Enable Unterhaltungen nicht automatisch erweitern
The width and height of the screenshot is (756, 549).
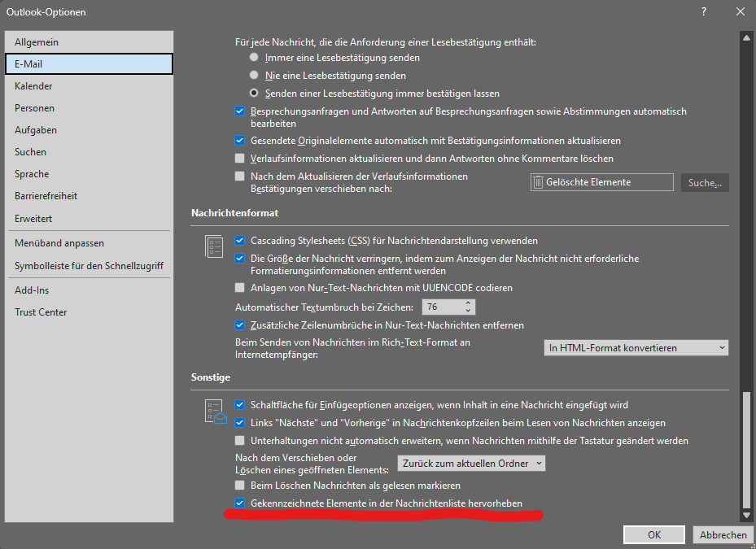(239, 441)
